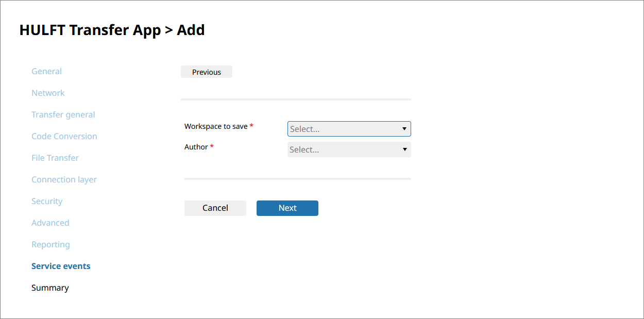Click the Author field label
644x319 pixels.
coord(196,147)
